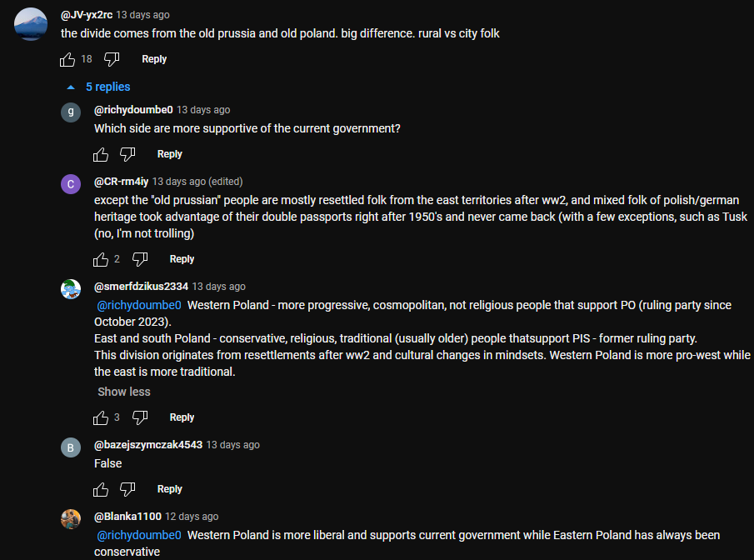Click @Blanka1100's 12 days ago timestamp
Image resolution: width=754 pixels, height=560 pixels.
(x=192, y=517)
